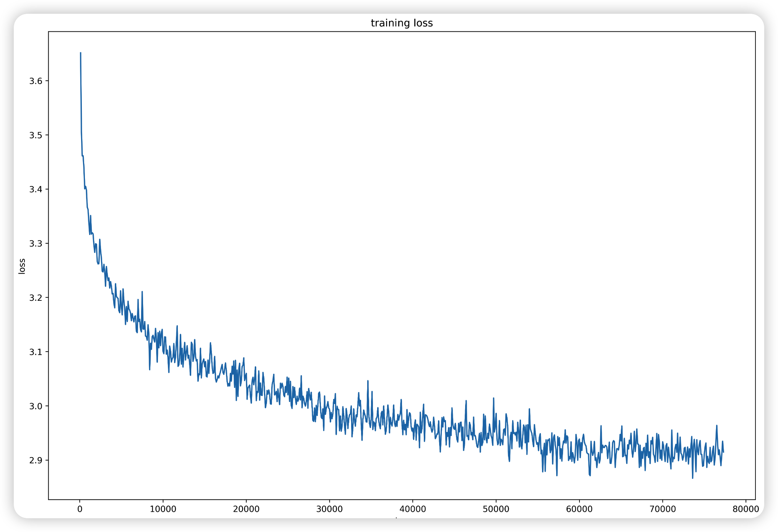778x532 pixels.
Task: Click the 40000 x-axis tick label
Action: [413, 509]
